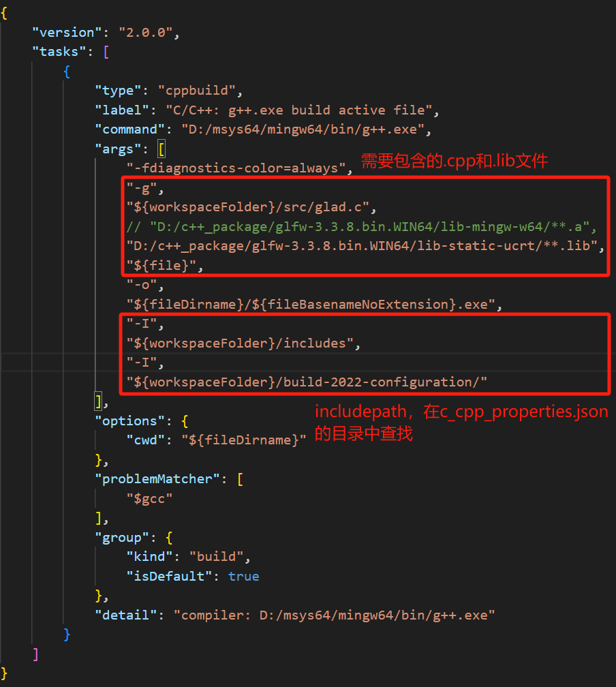
Task: Click the "version" key text
Action: [x=67, y=33]
